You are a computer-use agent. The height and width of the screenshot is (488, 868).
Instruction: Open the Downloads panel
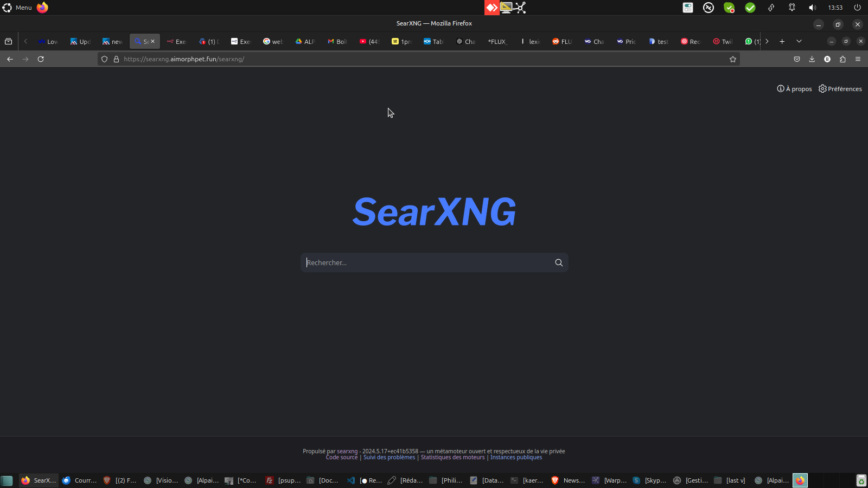812,59
